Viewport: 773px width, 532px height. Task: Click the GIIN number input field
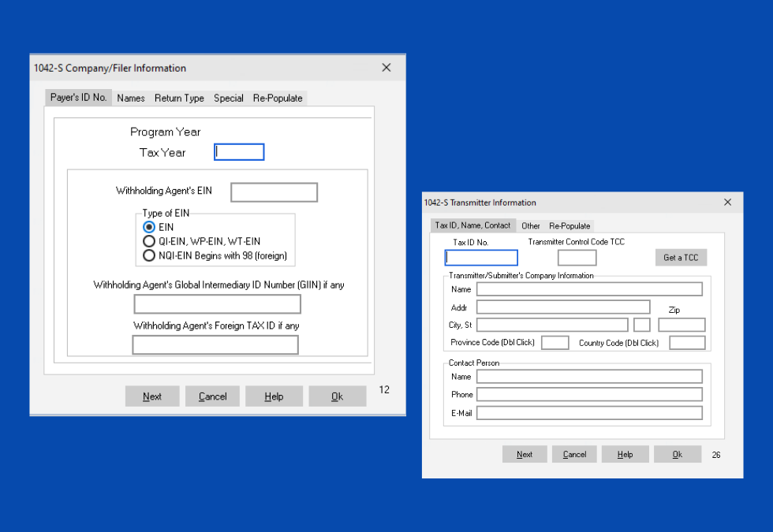[x=217, y=304]
